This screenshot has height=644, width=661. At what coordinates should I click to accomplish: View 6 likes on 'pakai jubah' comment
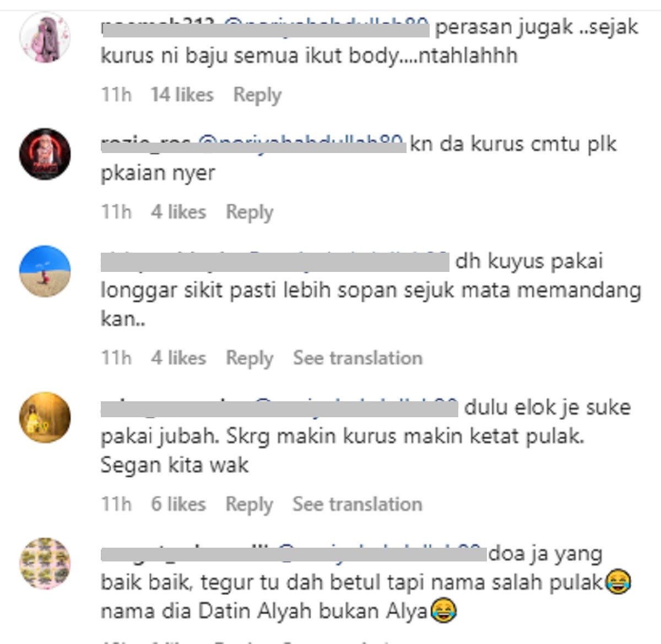click(178, 504)
